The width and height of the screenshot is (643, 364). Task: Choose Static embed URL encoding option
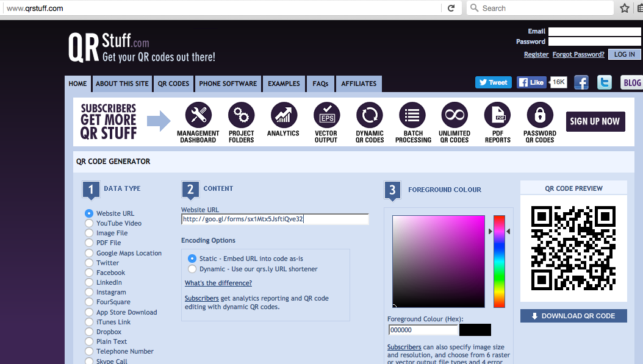coord(192,259)
